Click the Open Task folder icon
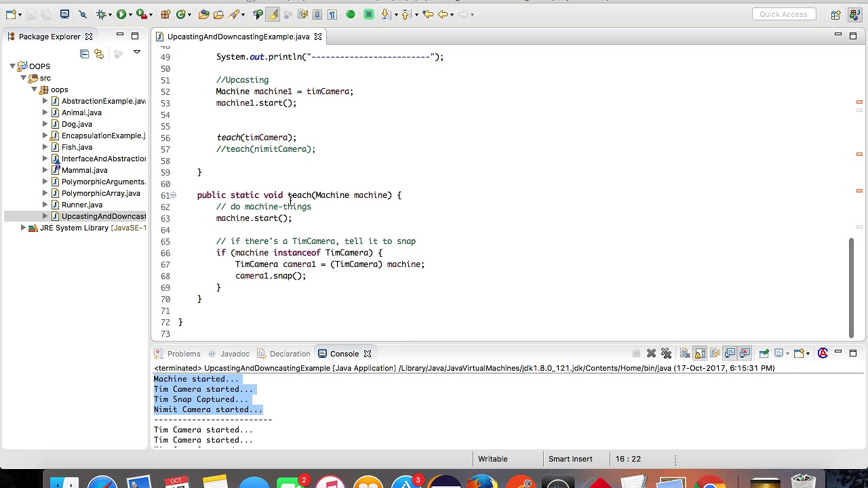Image resolution: width=868 pixels, height=488 pixels. (x=219, y=14)
